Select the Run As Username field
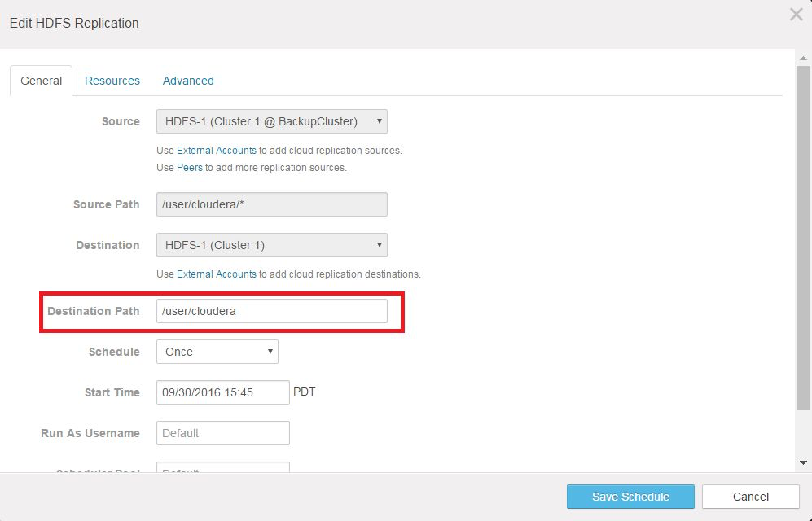 tap(222, 433)
